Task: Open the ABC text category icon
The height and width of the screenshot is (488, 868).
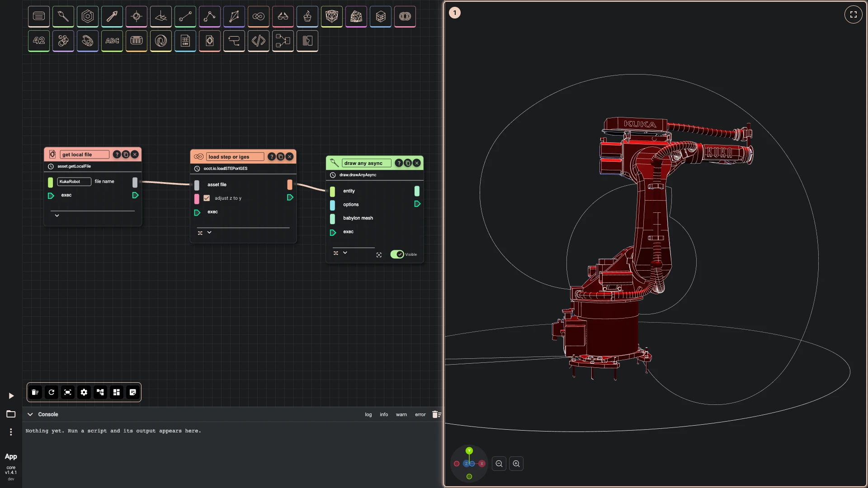Action: (x=112, y=41)
